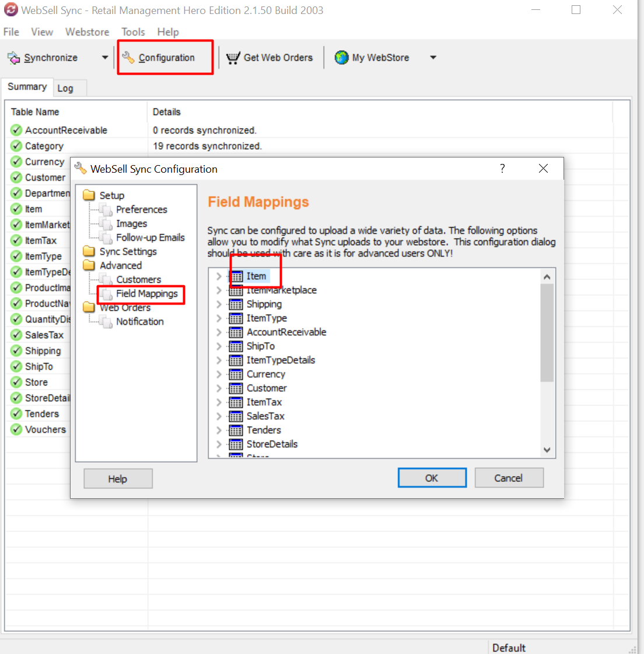Viewport: 644px width, 654px height.
Task: Click the green check beside Tenders summary row
Action: [x=16, y=414]
